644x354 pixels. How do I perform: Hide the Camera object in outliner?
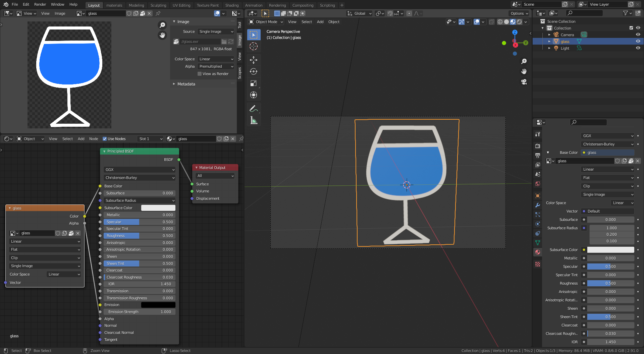click(638, 35)
